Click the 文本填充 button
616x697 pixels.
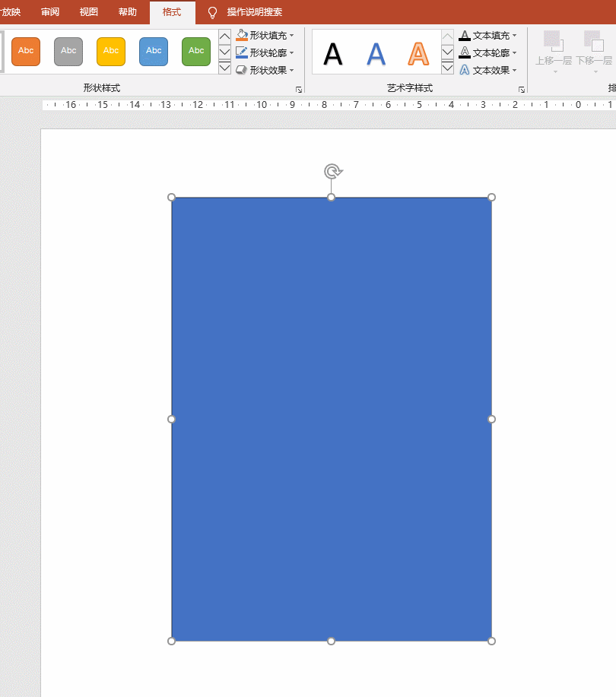pyautogui.click(x=485, y=36)
